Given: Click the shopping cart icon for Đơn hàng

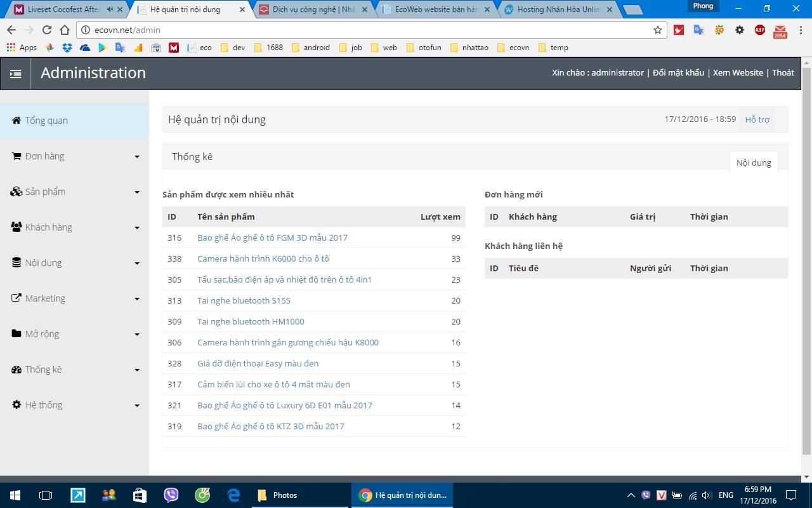Looking at the screenshot, I should click(16, 156).
